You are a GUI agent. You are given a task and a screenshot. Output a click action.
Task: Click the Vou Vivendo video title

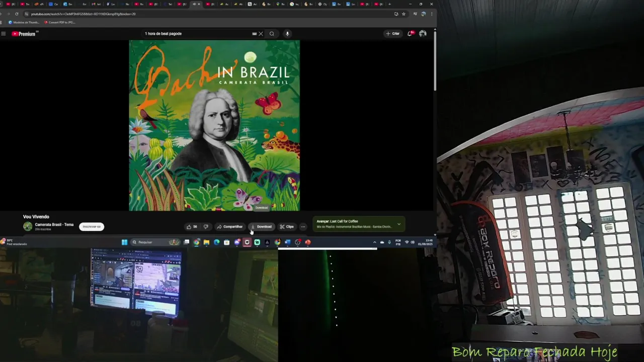[36, 217]
